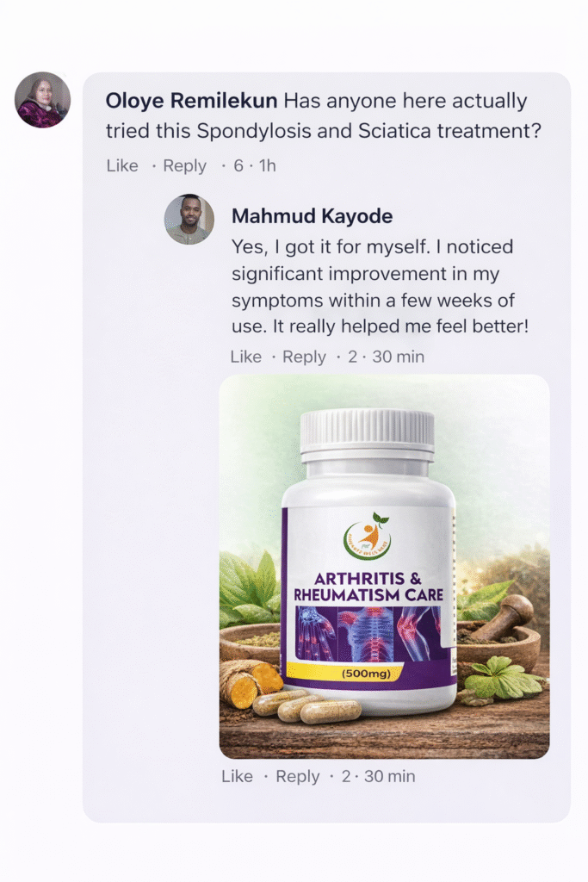Click the Oloye Remilekun name link
The width and height of the screenshot is (588, 882).
point(191,101)
